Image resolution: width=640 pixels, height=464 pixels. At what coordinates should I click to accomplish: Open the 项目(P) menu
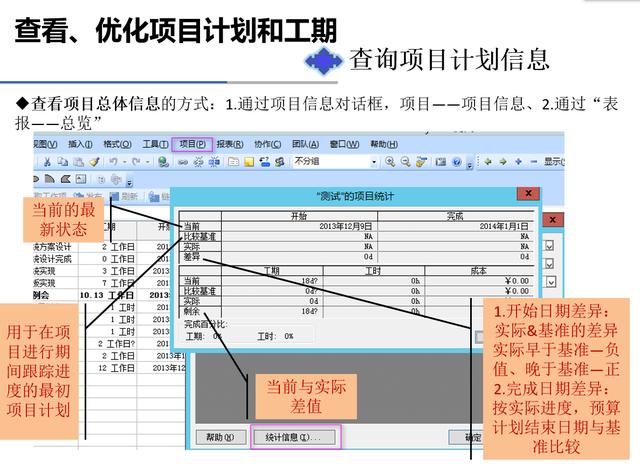tap(192, 143)
